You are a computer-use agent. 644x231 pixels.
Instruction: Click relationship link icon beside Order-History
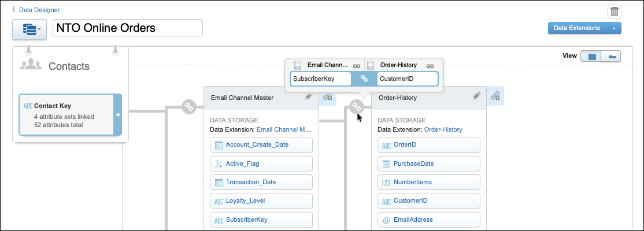coord(356,107)
